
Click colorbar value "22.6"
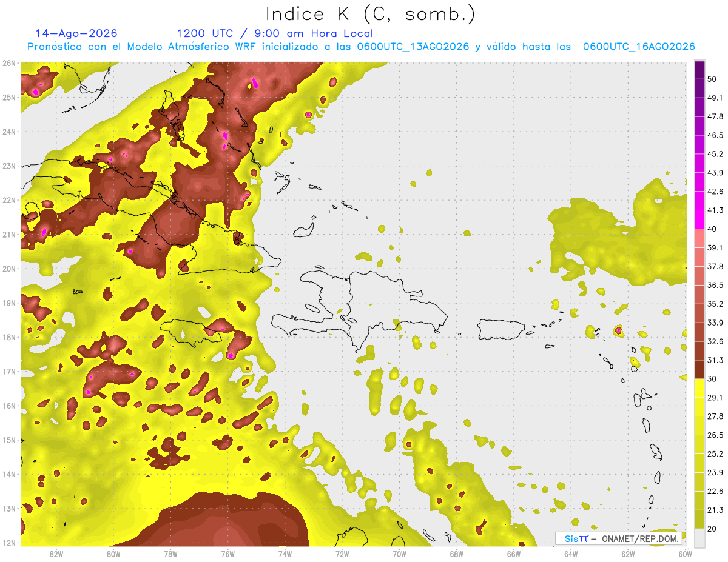pyautogui.click(x=715, y=492)
